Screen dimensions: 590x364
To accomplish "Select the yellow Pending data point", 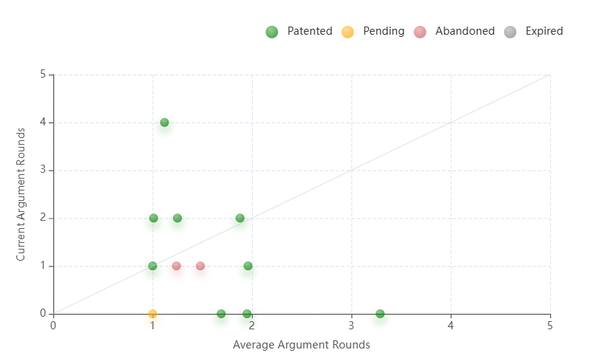I will click(152, 314).
